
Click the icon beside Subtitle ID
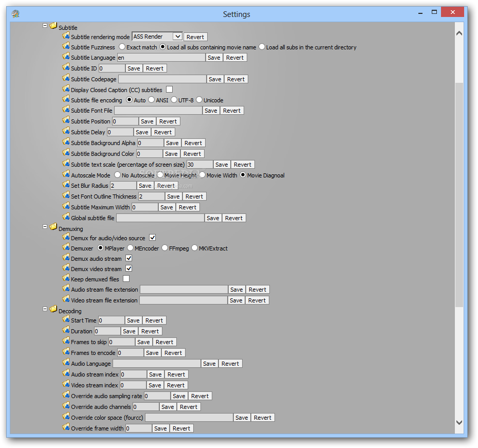click(x=66, y=67)
